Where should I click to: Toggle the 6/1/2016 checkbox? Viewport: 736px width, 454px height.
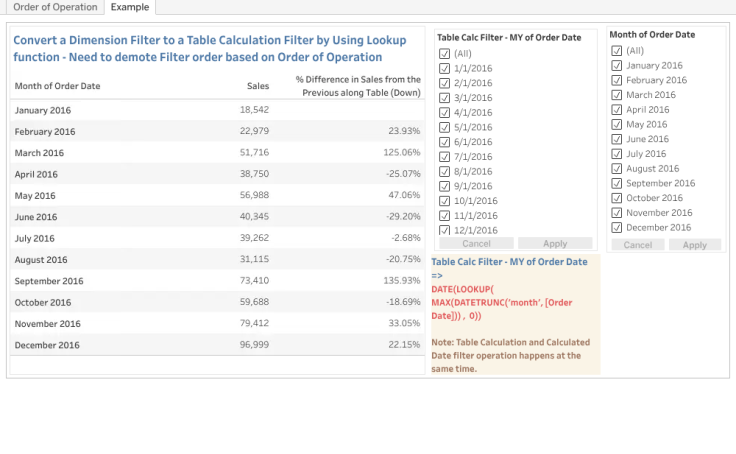pyautogui.click(x=444, y=142)
